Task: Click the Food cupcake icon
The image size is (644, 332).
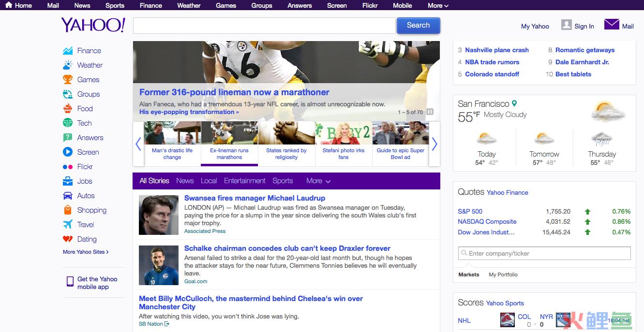Action: click(x=68, y=109)
